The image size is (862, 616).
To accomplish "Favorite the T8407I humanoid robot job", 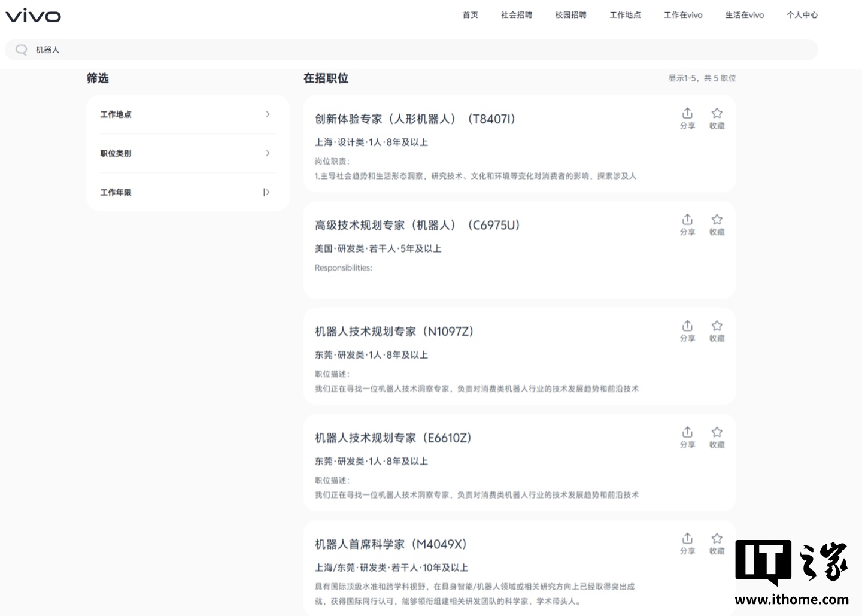I will point(717,118).
